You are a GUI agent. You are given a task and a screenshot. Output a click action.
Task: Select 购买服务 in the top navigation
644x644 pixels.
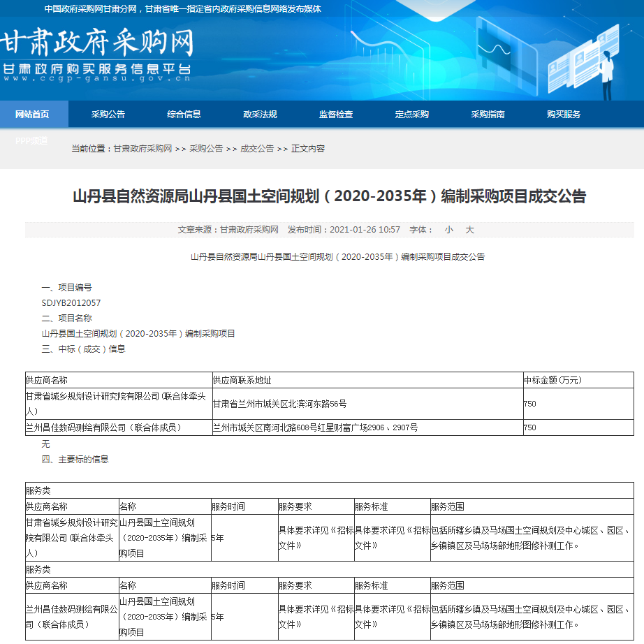pos(564,115)
